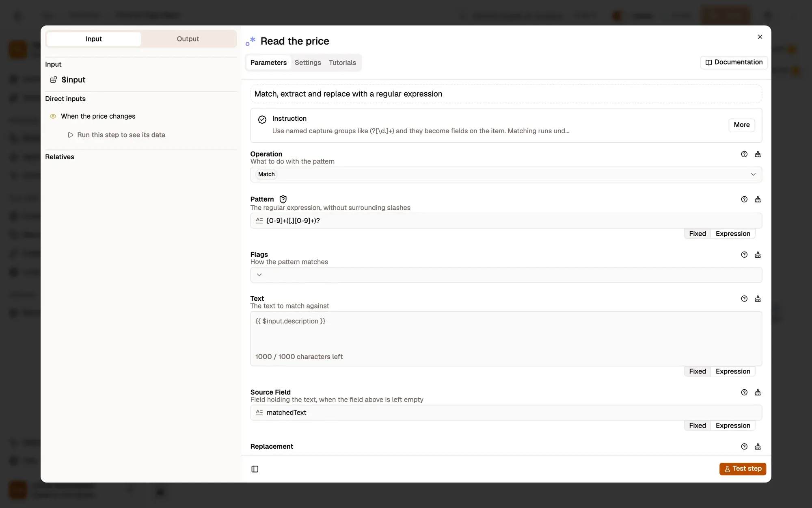The image size is (812, 508).
Task: Open help for the Flags field
Action: [744, 255]
